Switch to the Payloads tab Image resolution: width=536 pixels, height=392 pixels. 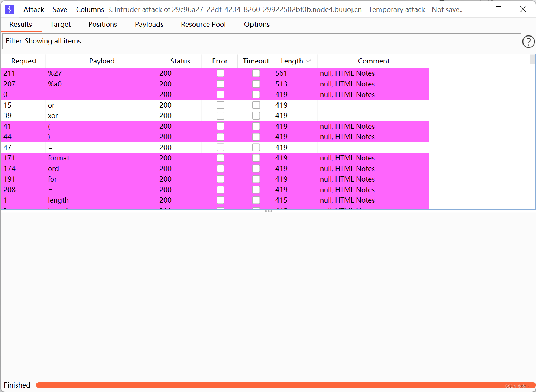click(149, 24)
